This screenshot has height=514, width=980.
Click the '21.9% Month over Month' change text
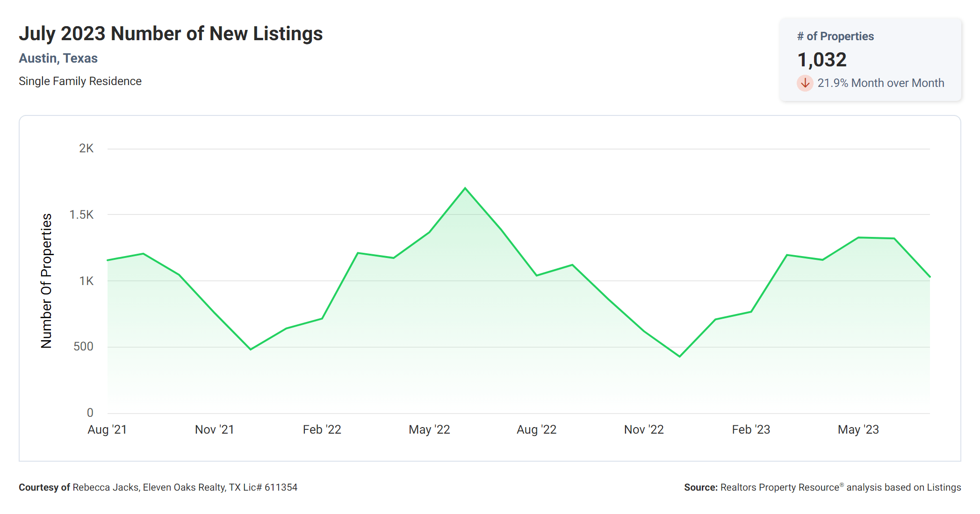click(880, 83)
